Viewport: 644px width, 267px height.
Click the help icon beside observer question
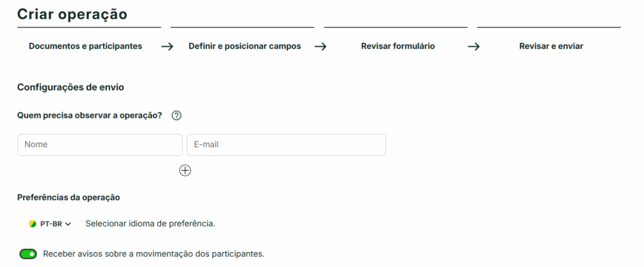point(176,115)
